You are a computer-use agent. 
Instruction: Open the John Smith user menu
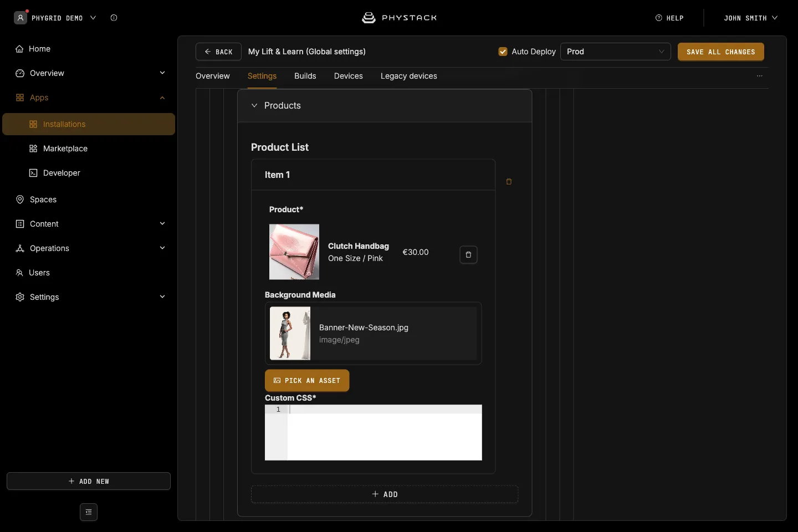click(x=750, y=18)
